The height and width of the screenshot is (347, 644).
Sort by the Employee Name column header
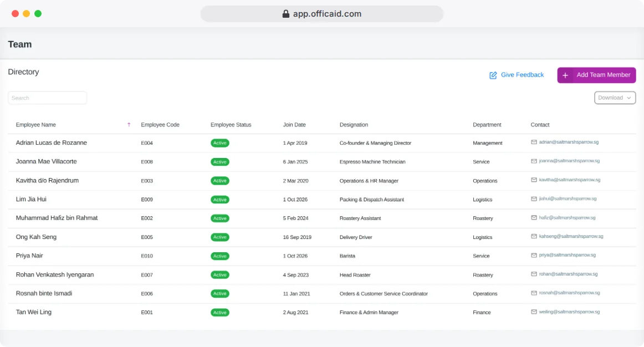pyautogui.click(x=35, y=125)
